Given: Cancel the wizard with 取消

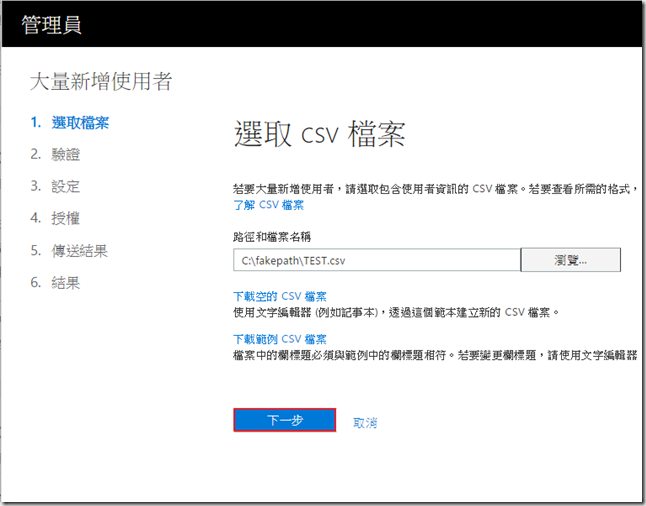Looking at the screenshot, I should 365,422.
